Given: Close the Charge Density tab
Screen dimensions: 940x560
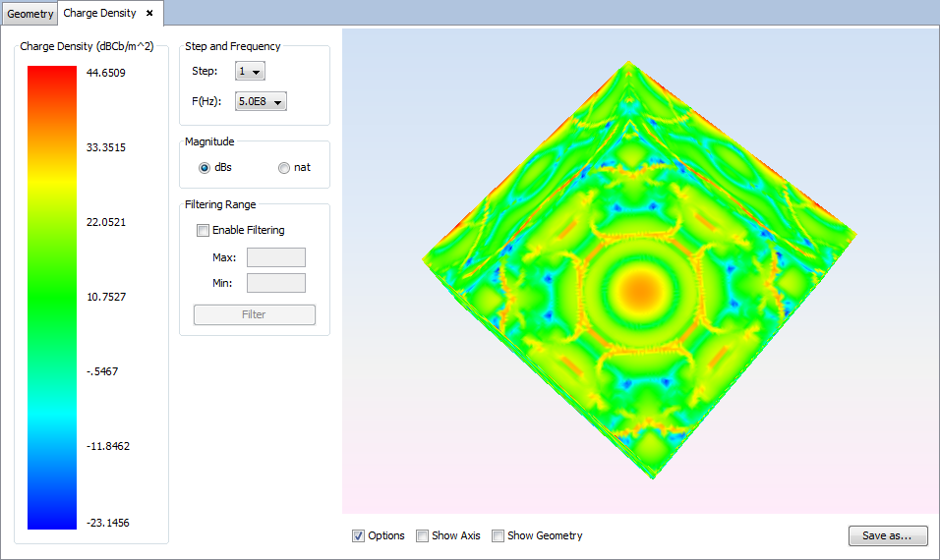Looking at the screenshot, I should (149, 14).
